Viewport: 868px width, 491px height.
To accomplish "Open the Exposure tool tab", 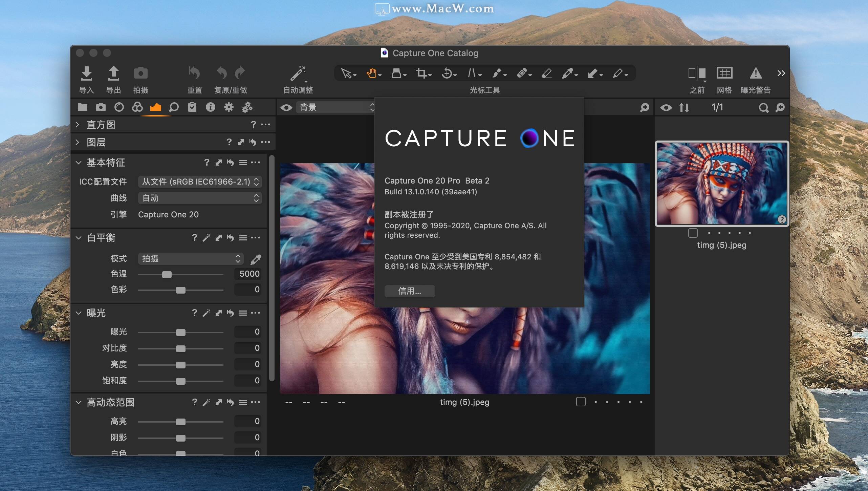I will [x=156, y=107].
